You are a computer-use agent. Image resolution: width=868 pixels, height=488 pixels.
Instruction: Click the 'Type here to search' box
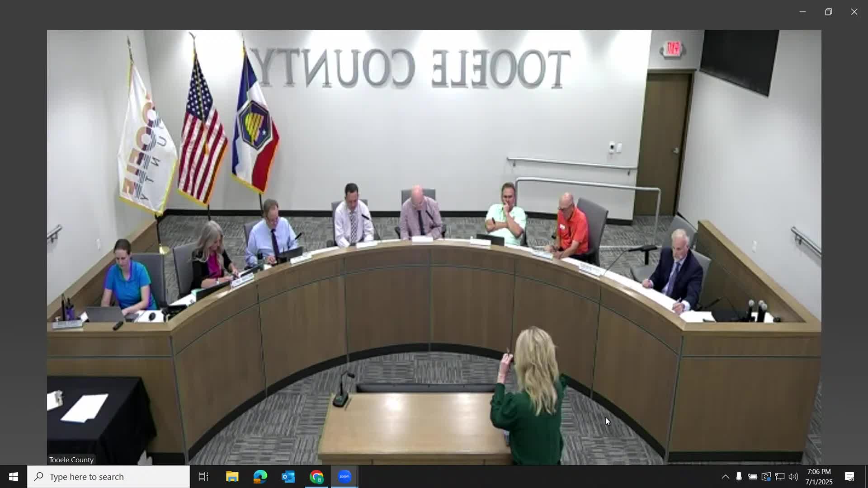click(108, 477)
